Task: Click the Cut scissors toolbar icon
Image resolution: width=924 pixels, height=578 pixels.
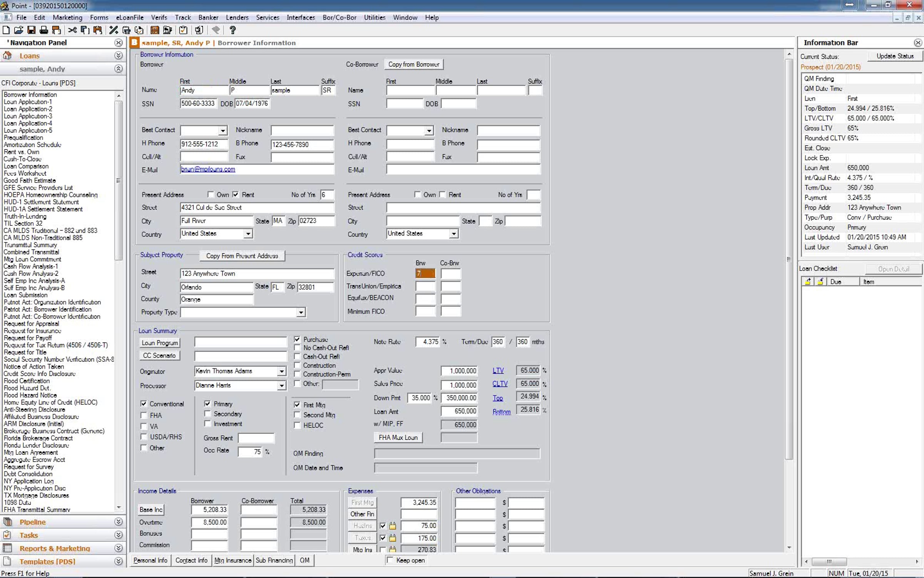Action: (72, 30)
